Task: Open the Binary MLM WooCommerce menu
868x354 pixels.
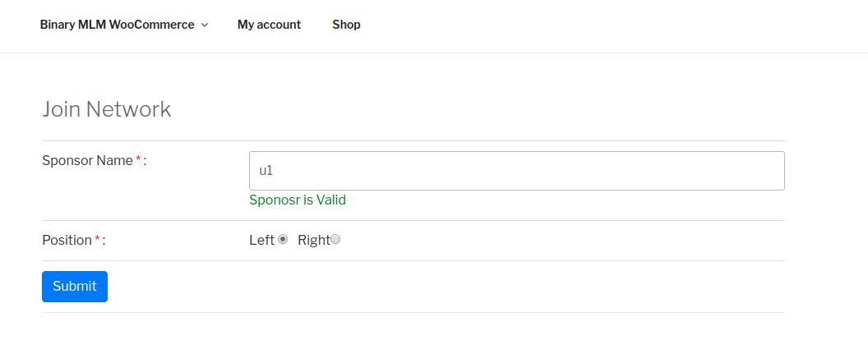Action: 117,25
